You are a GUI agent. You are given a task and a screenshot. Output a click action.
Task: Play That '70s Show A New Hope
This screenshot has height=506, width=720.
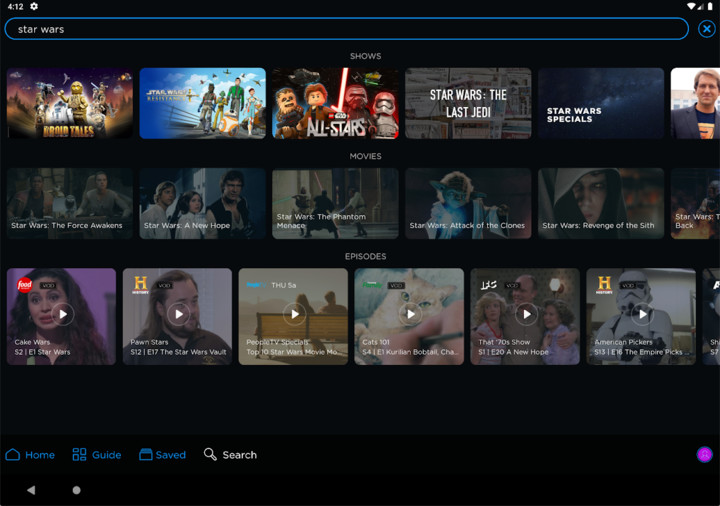pyautogui.click(x=526, y=314)
